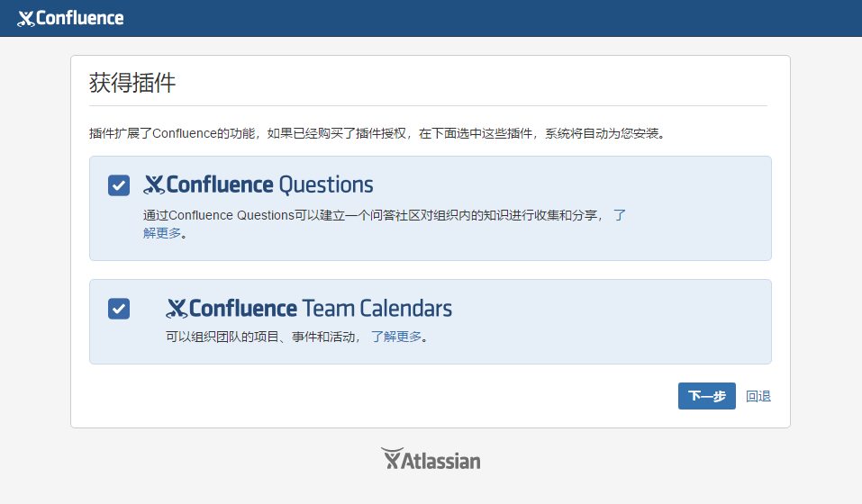
Task: Click the X icon beside Team Calendars
Action: pos(177,309)
